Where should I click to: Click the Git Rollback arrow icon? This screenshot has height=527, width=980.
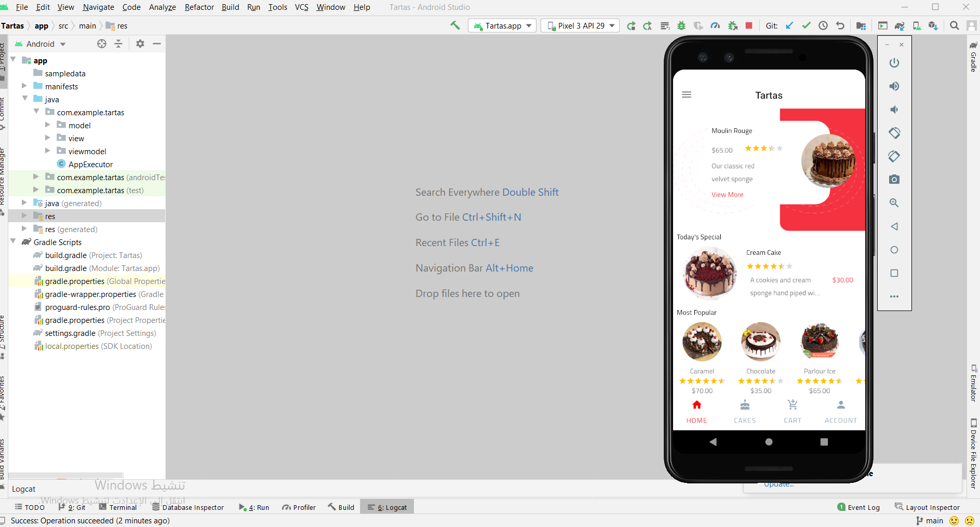pos(840,25)
